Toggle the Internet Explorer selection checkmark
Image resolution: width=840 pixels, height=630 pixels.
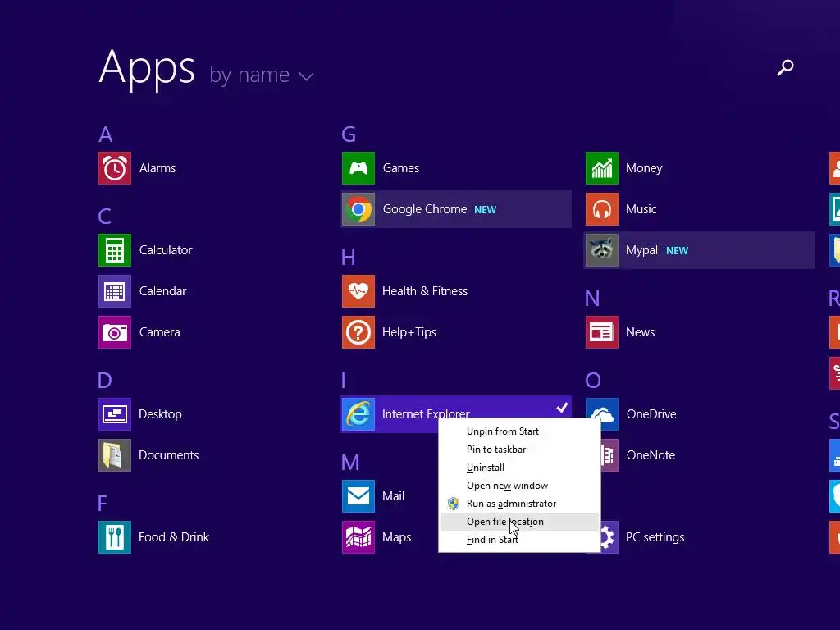pyautogui.click(x=562, y=408)
